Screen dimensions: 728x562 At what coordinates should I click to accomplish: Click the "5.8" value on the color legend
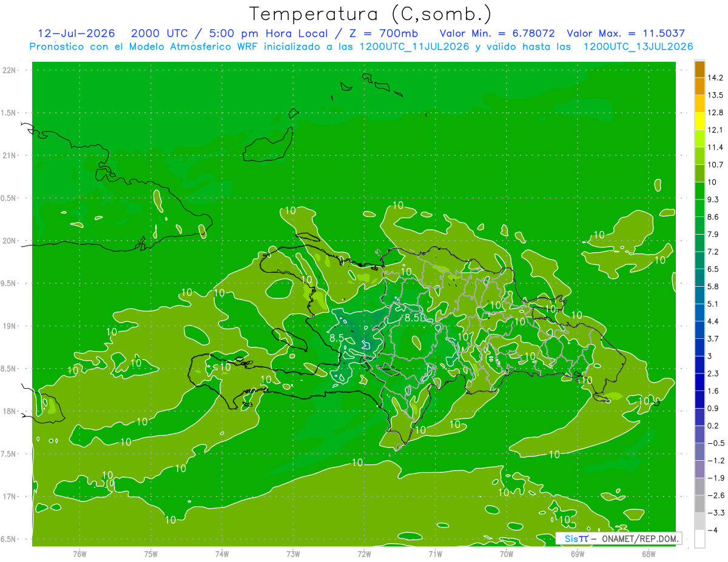click(x=713, y=286)
